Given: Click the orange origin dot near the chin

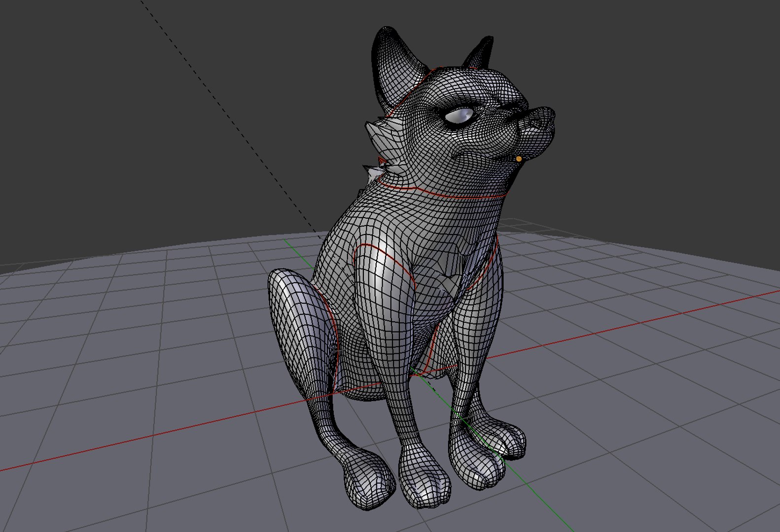Looking at the screenshot, I should click(519, 159).
